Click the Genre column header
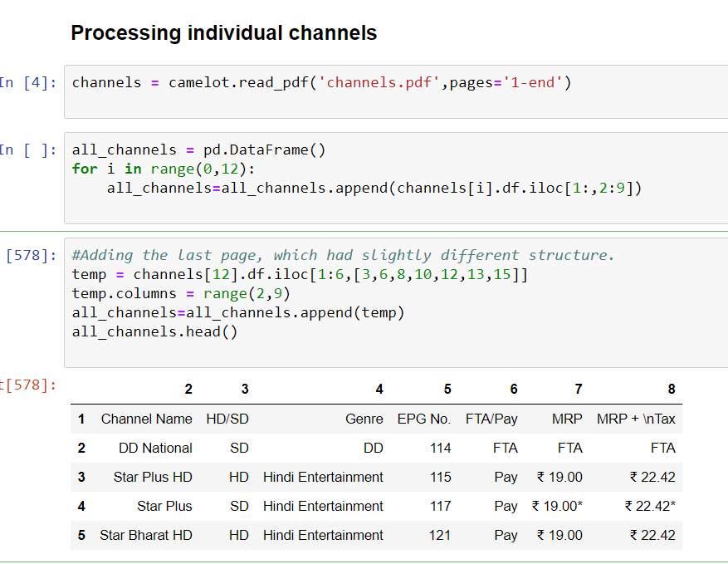 [364, 419]
